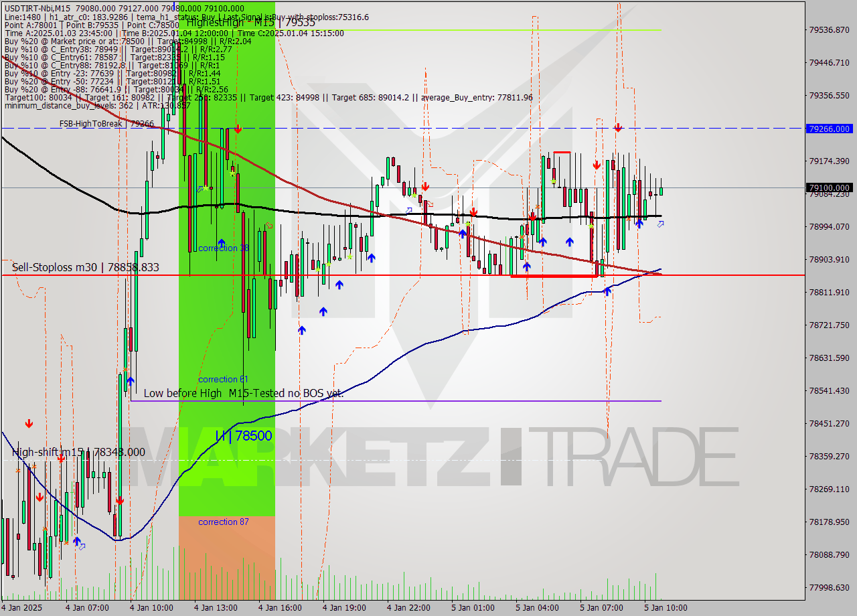Click the 79266.000 price tag on axis
Screen dimensions: 857x616
tap(830, 129)
